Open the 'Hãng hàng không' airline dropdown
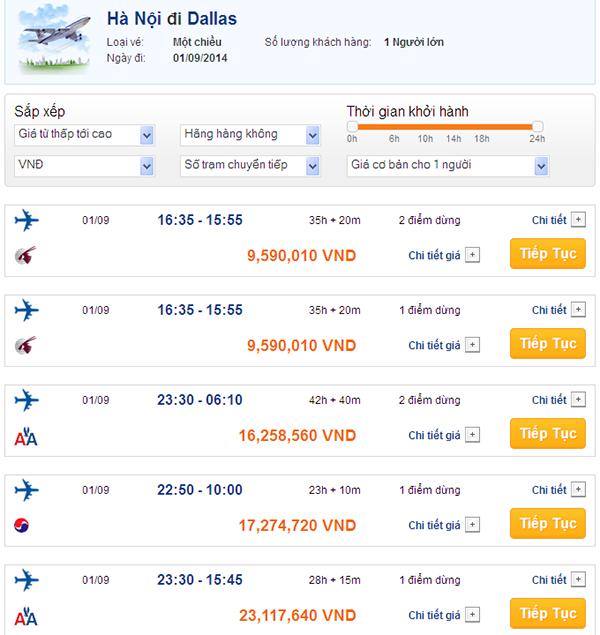600x635 pixels. point(312,135)
